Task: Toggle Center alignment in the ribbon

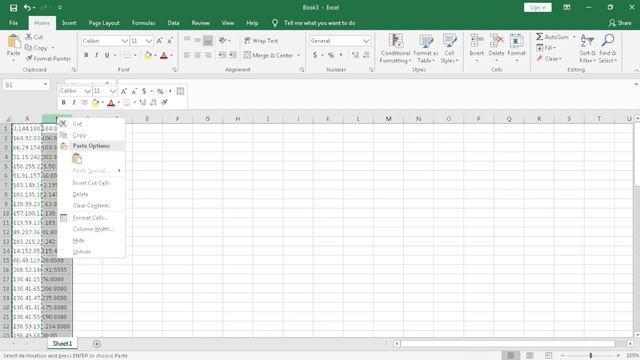Action: 197,55
